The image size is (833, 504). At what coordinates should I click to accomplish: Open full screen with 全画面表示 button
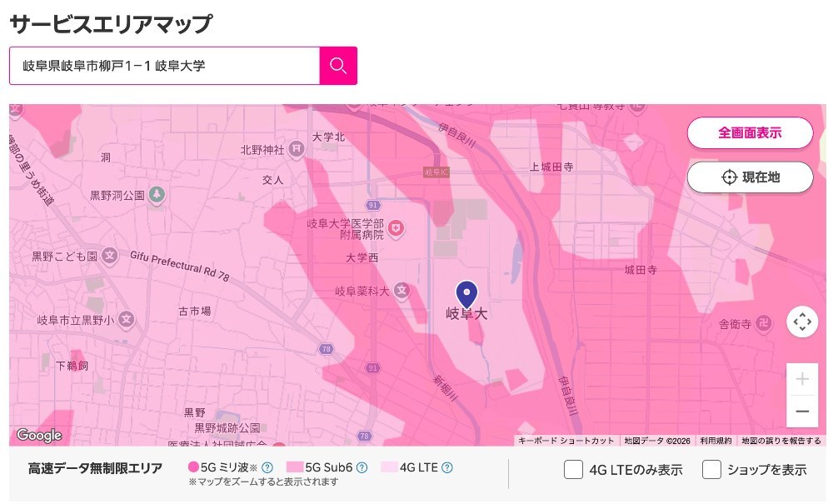pyautogui.click(x=750, y=132)
